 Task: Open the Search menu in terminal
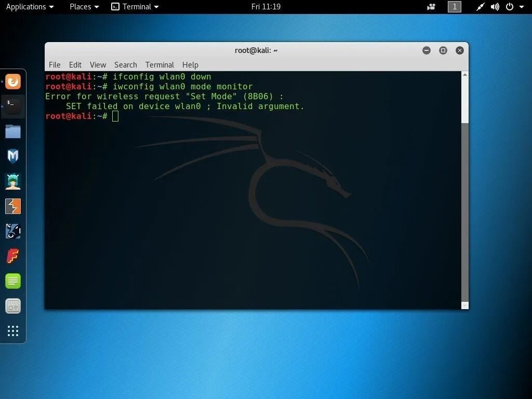click(126, 65)
